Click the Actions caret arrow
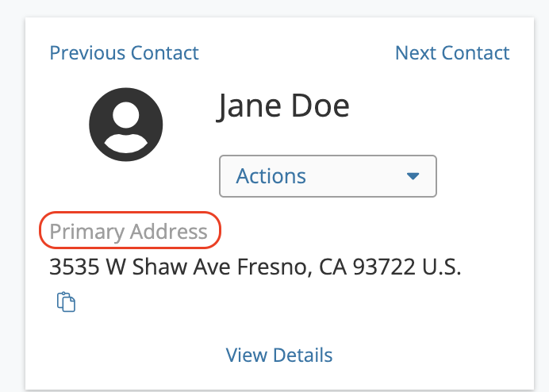This screenshot has height=392, width=549. 413,176
